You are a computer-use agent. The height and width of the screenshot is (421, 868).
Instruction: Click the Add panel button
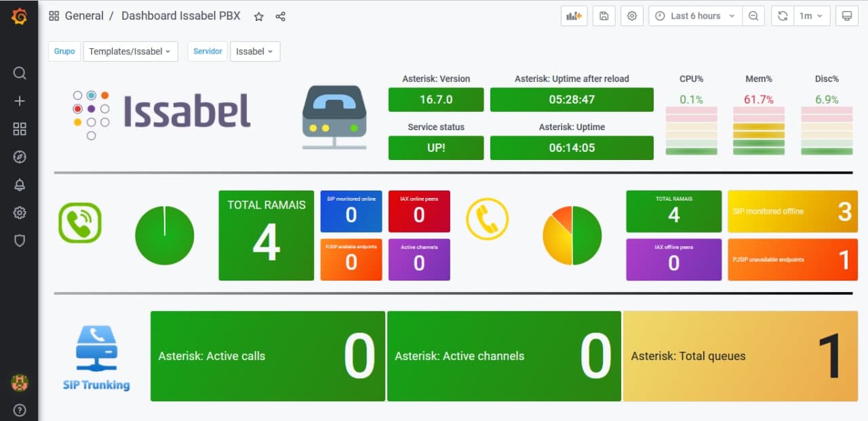point(574,16)
